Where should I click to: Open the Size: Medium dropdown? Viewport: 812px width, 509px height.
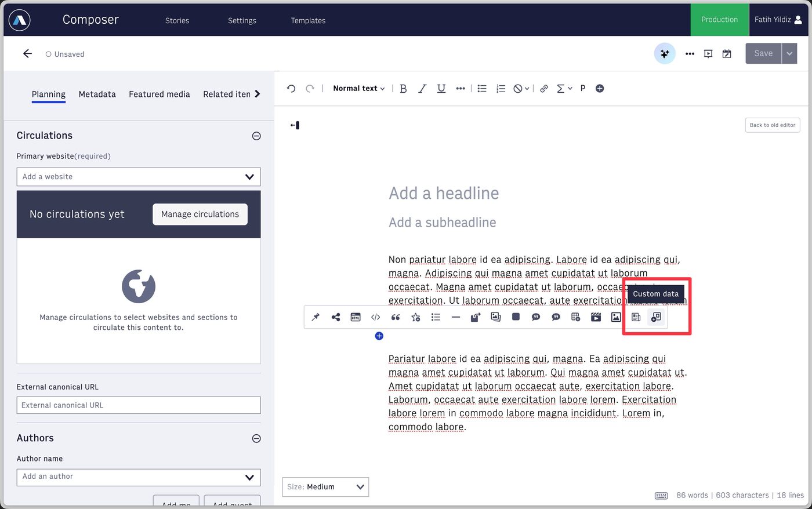[325, 487]
